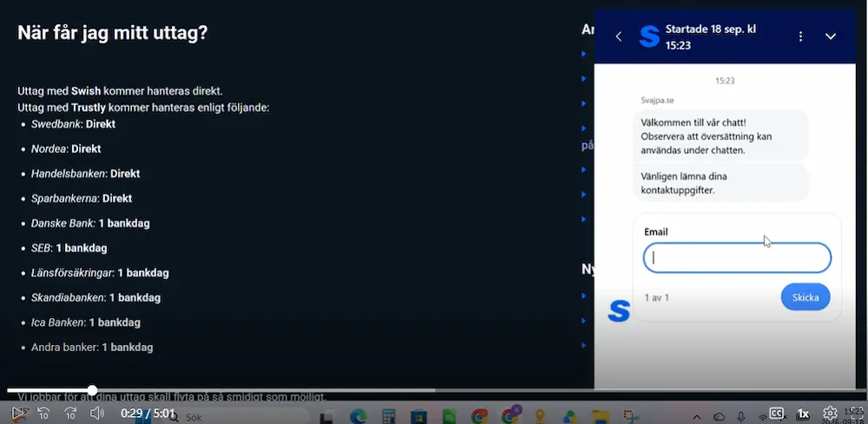Image resolution: width=868 pixels, height=424 pixels.
Task: Open Calculator from taskbar
Action: click(389, 417)
